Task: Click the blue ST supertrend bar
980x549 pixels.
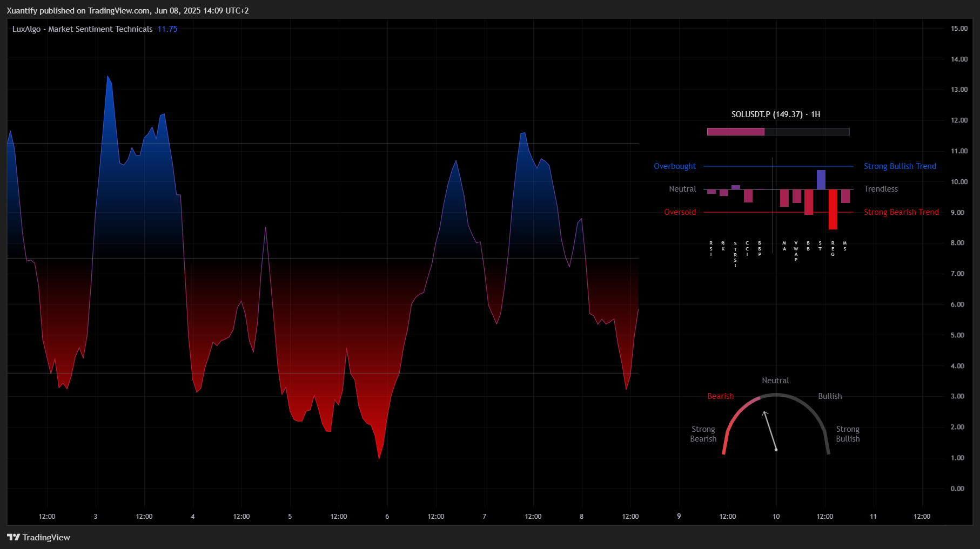Action: tap(821, 180)
